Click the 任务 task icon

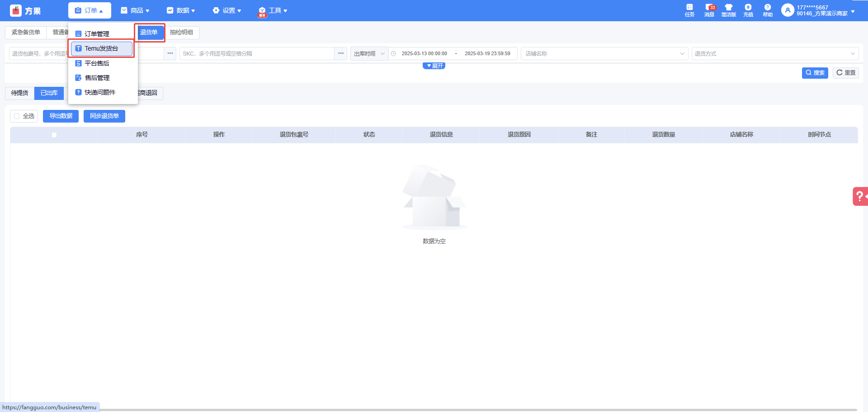coord(689,8)
